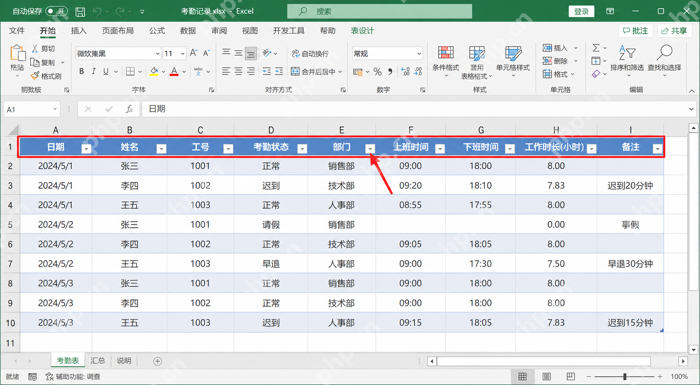This screenshot has width=700, height=385.
Task: Decrease font size with smaller A icon
Action: point(206,53)
